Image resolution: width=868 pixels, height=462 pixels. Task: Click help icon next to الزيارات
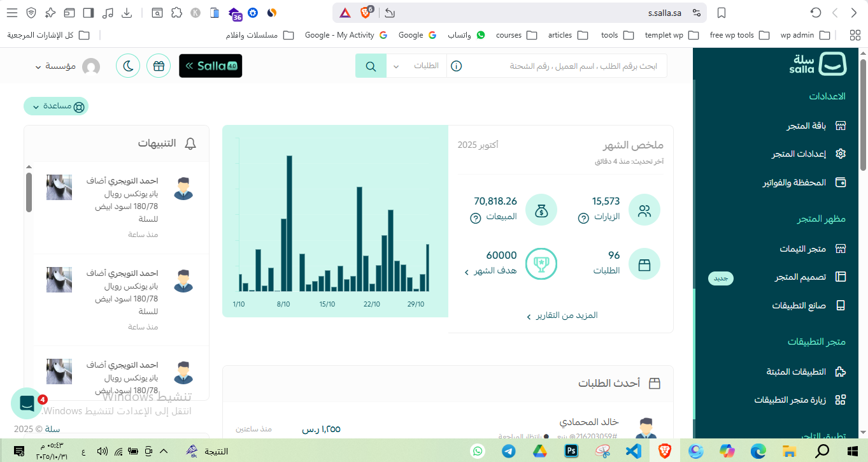tap(583, 218)
